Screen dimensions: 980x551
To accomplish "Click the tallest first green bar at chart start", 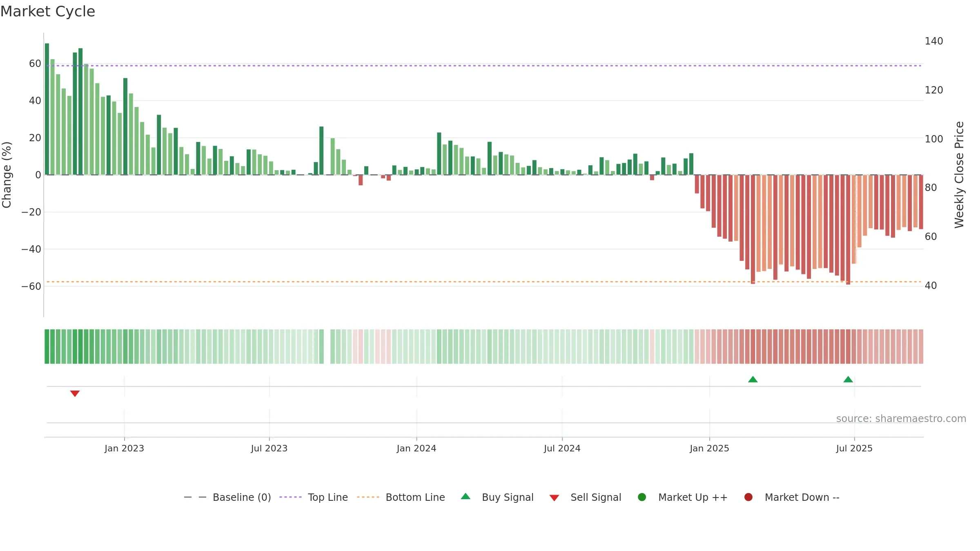I will [47, 109].
